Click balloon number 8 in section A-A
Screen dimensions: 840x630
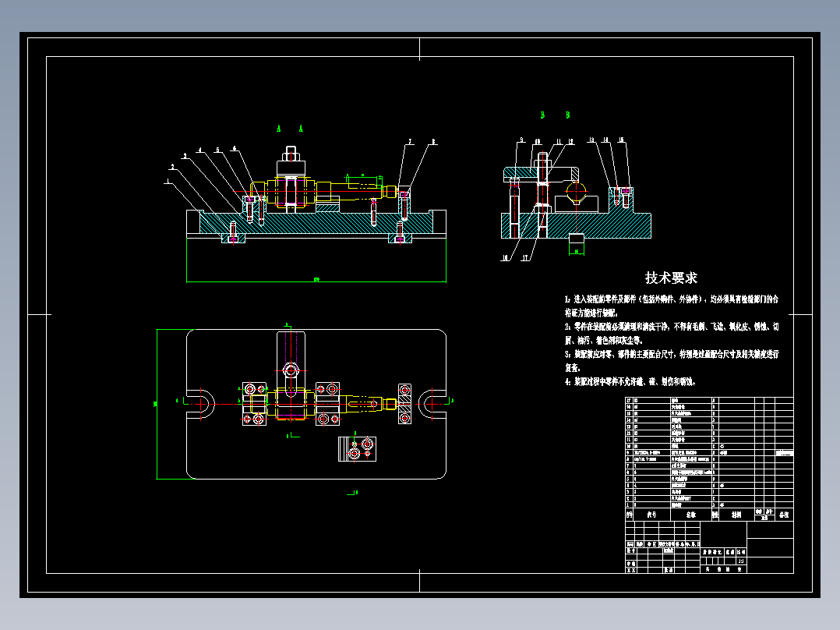[x=433, y=142]
